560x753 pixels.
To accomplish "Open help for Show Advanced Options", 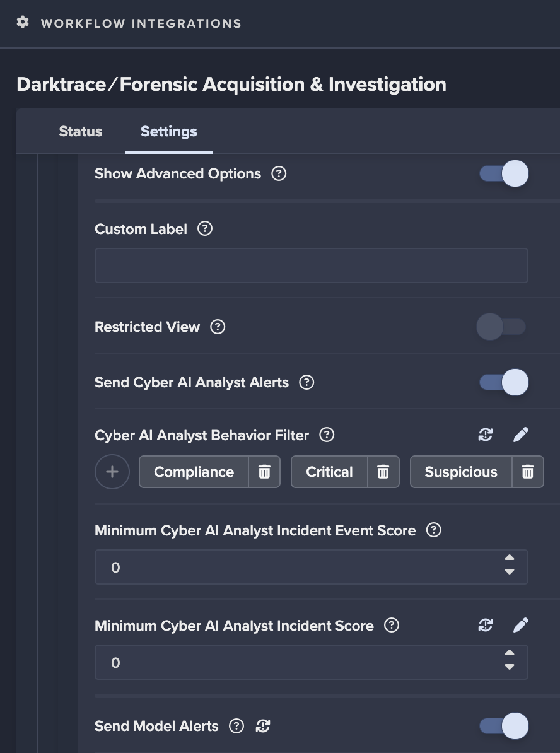I will [279, 173].
